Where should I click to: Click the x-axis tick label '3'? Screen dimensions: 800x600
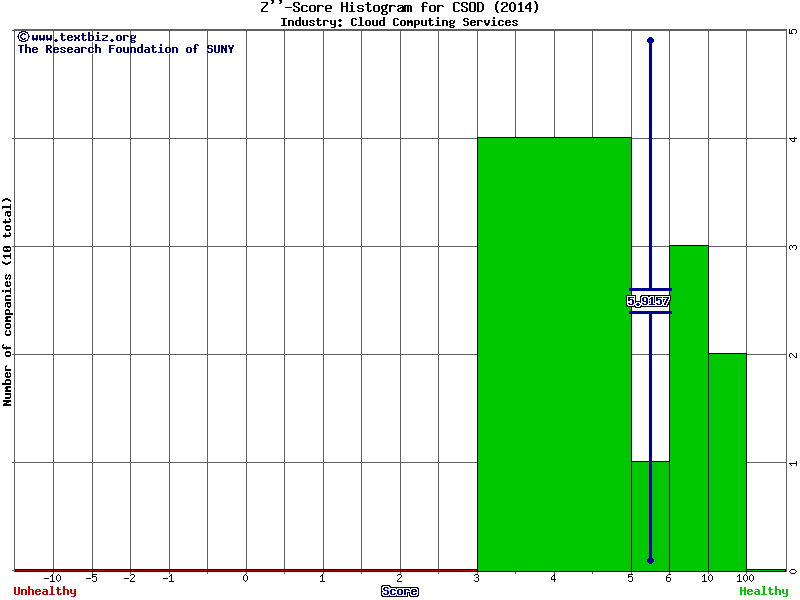[477, 578]
